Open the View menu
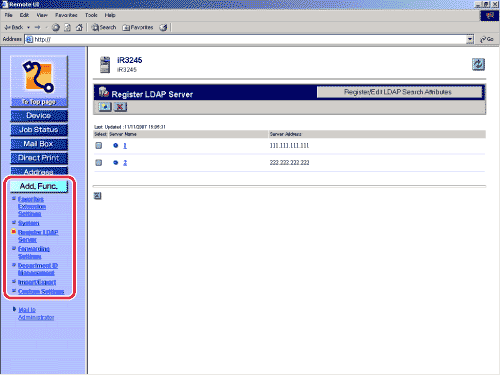 (x=42, y=15)
